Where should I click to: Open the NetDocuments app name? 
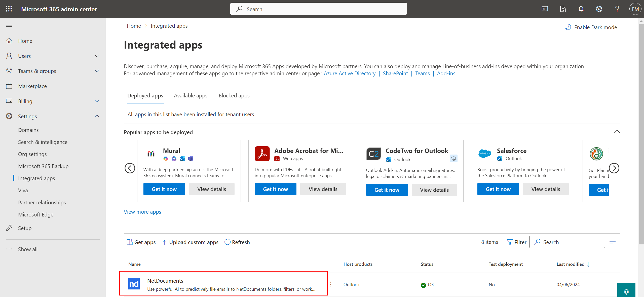pyautogui.click(x=165, y=281)
